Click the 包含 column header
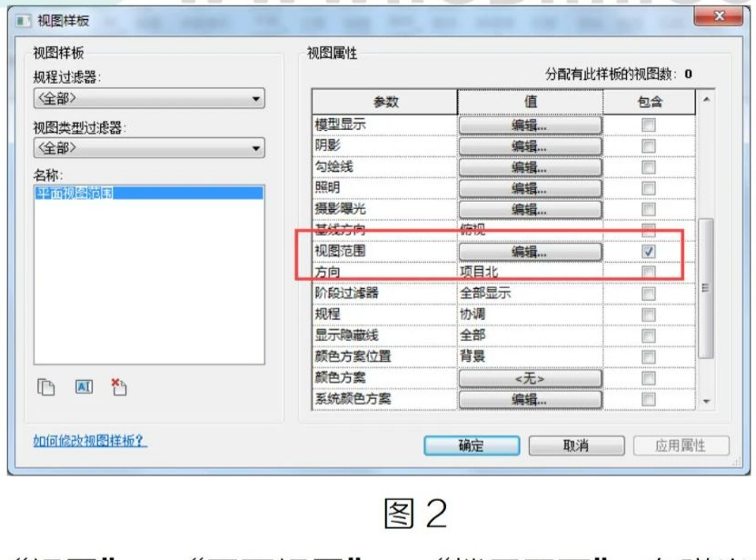The image size is (756, 560). pos(650,102)
